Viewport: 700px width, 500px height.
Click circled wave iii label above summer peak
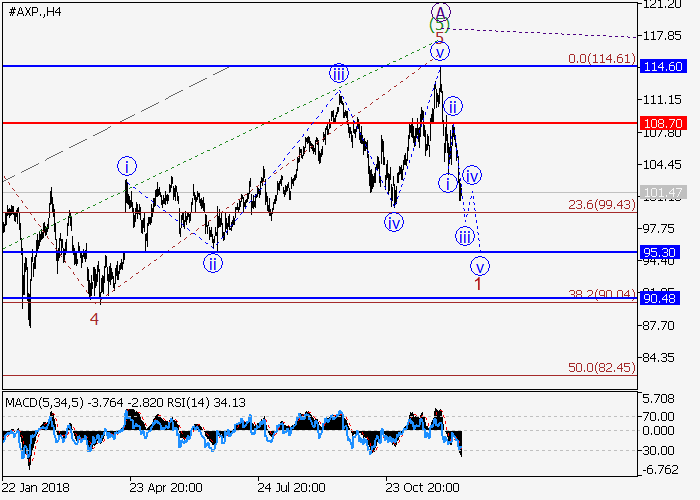click(339, 73)
